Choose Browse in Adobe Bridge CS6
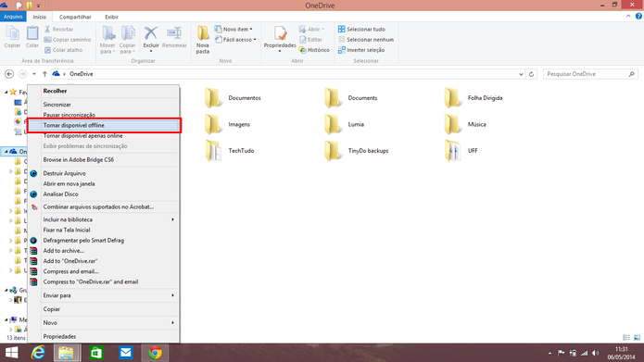This screenshot has height=362, width=644. coord(104,159)
